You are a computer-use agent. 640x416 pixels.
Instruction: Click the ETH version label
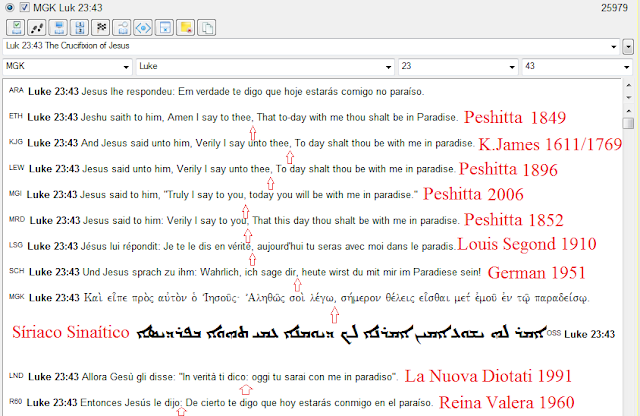(16, 116)
